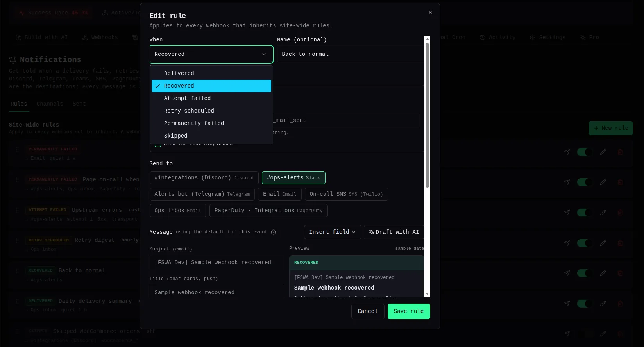This screenshot has width=644, height=347.
Task: Click the Name (optional) field
Action: click(351, 54)
